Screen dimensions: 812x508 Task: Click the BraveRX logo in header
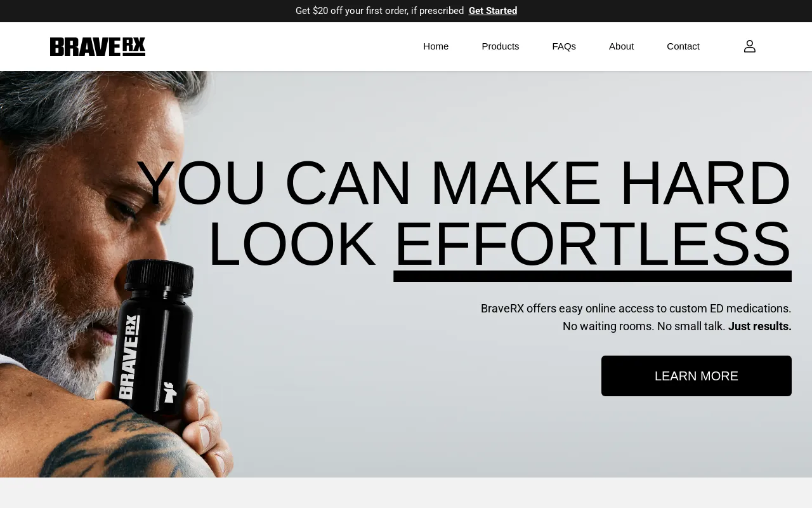98,46
